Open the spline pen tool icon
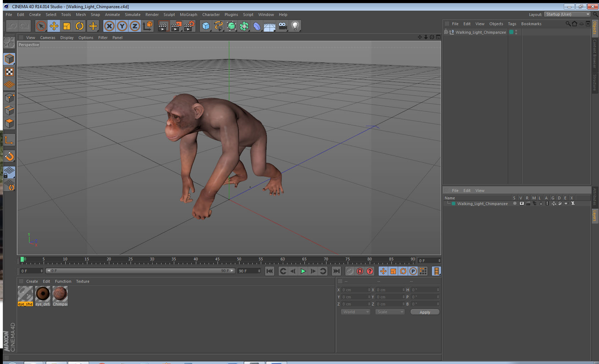The height and width of the screenshot is (364, 599). point(219,26)
